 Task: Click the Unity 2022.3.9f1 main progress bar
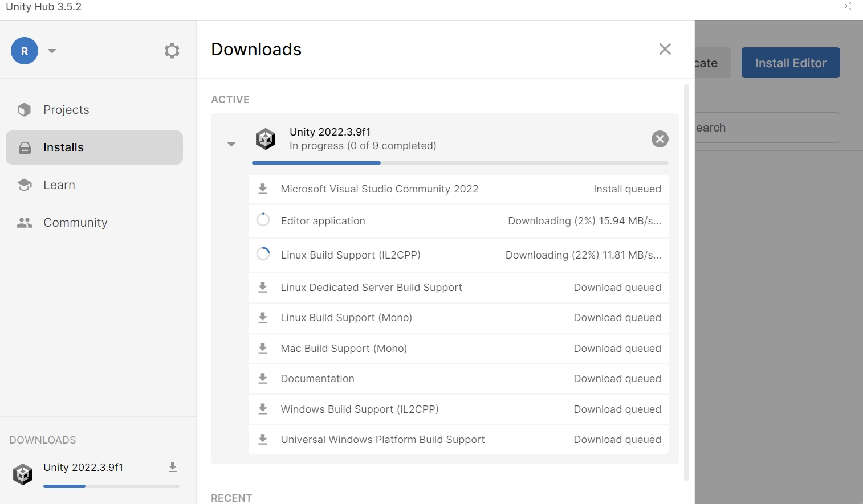pos(460,163)
